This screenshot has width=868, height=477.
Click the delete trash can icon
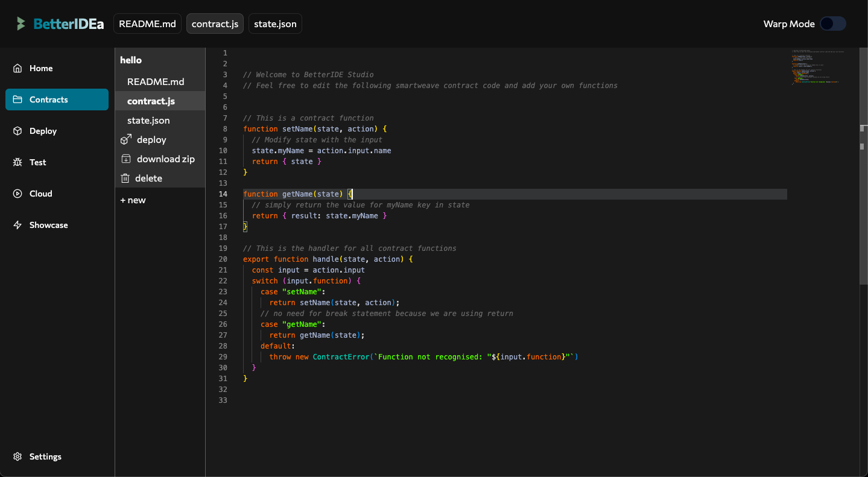coord(125,178)
